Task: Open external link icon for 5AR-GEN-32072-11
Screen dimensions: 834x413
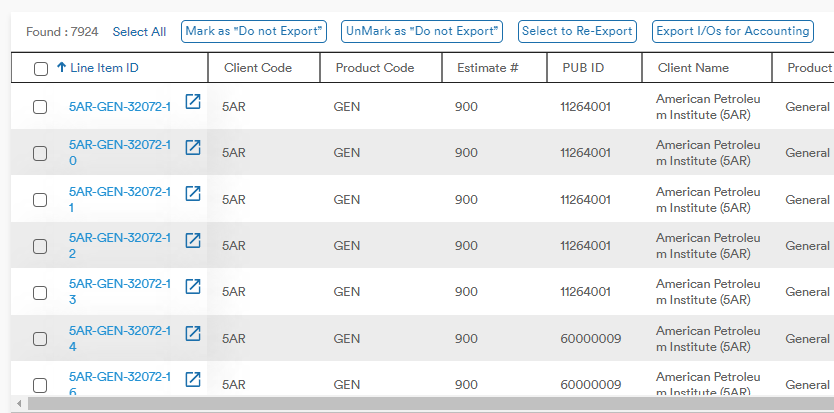Action: [x=193, y=194]
